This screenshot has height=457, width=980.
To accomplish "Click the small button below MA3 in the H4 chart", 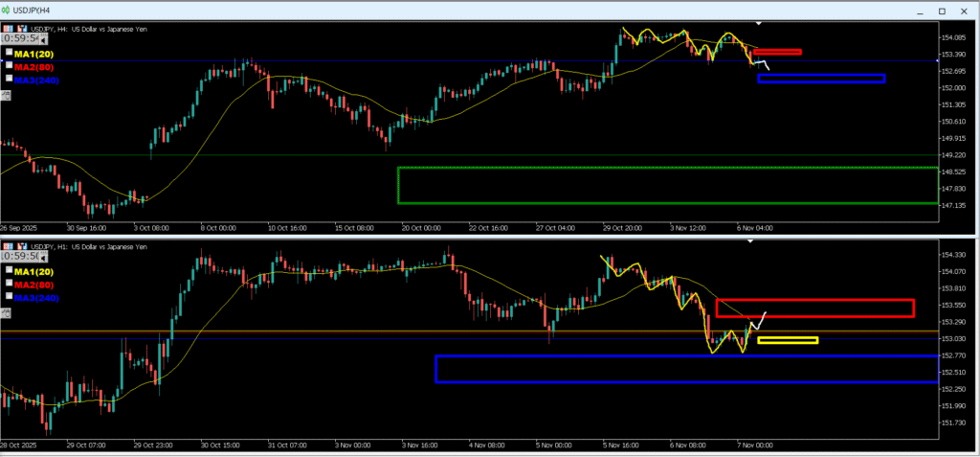I will click(x=7, y=94).
